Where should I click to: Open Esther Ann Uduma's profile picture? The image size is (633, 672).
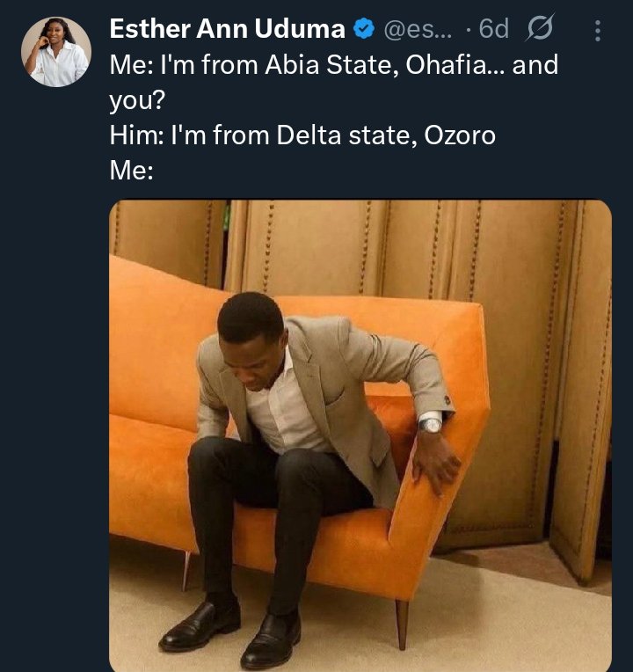coord(56,52)
